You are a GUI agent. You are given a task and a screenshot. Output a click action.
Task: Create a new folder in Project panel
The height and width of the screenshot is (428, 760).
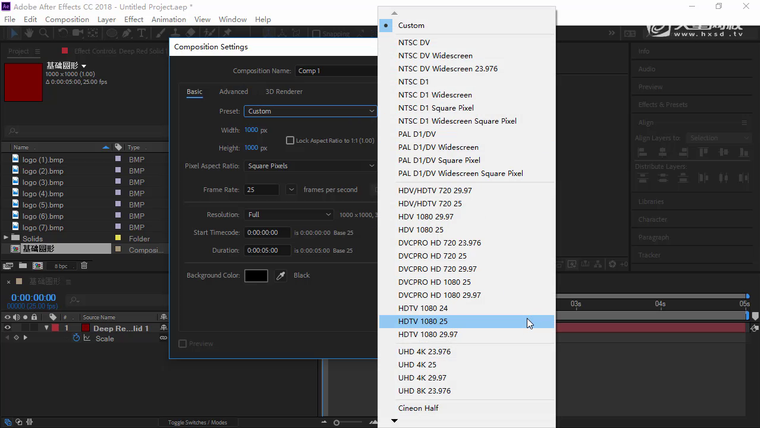22,266
